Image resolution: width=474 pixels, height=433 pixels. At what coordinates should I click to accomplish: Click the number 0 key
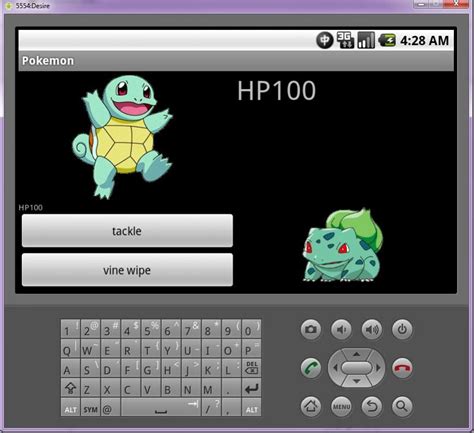pos(251,329)
